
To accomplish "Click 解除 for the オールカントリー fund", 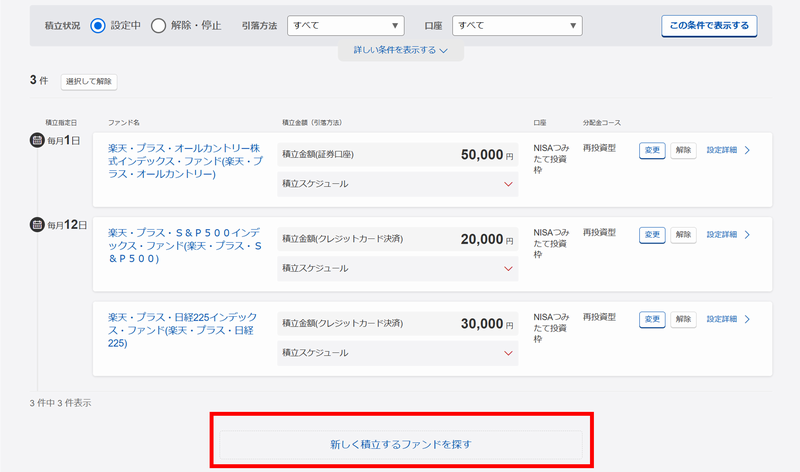I will pyautogui.click(x=683, y=150).
